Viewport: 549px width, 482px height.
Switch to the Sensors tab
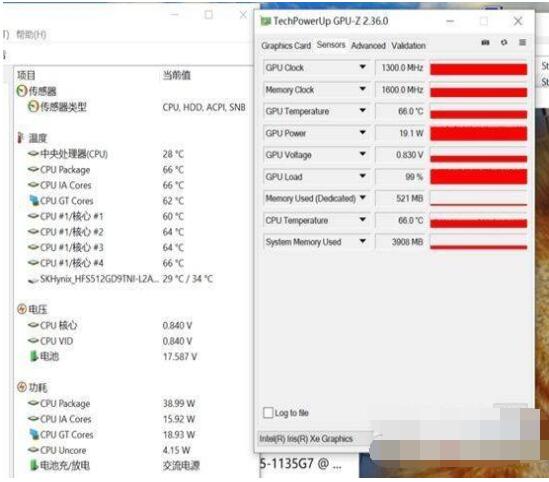(x=331, y=45)
